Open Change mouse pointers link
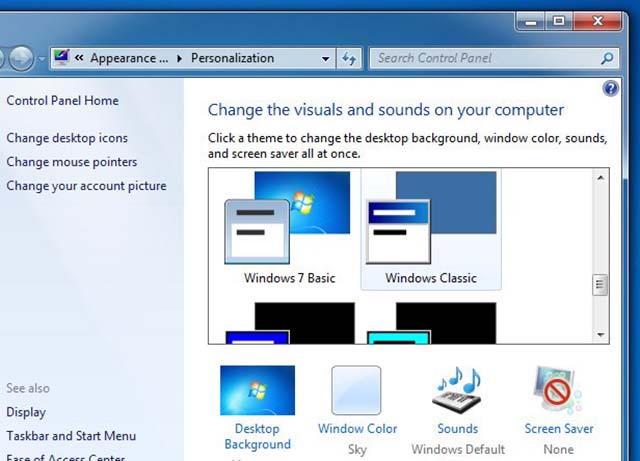Image resolution: width=640 pixels, height=461 pixels. click(71, 162)
